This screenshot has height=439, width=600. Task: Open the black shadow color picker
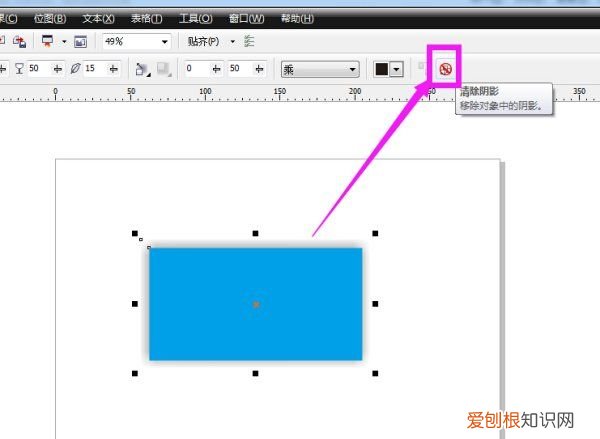388,69
